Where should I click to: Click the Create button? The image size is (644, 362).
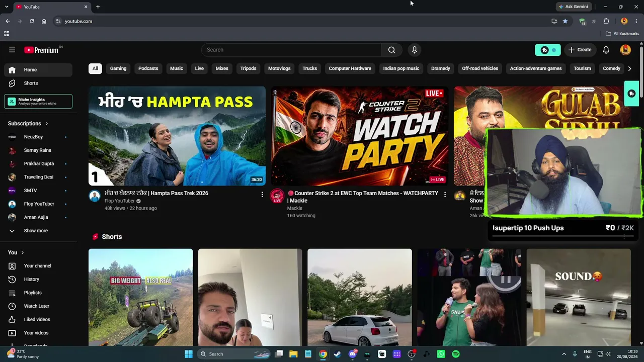pos(580,50)
